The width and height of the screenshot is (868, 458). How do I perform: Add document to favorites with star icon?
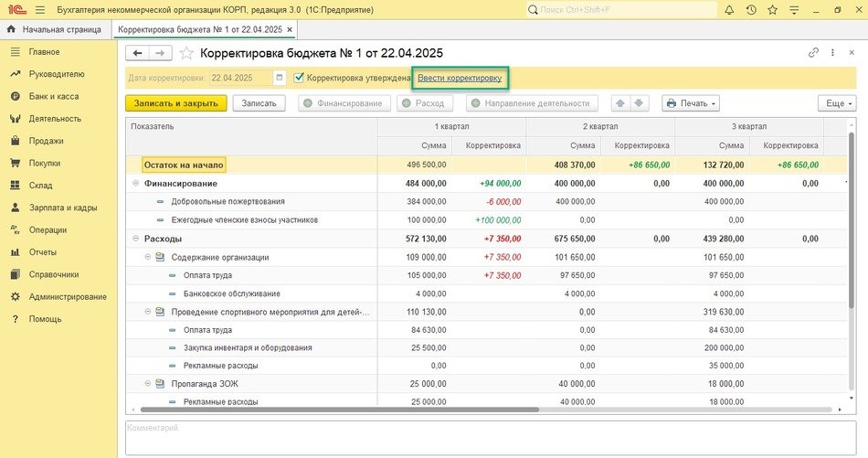pyautogui.click(x=186, y=54)
